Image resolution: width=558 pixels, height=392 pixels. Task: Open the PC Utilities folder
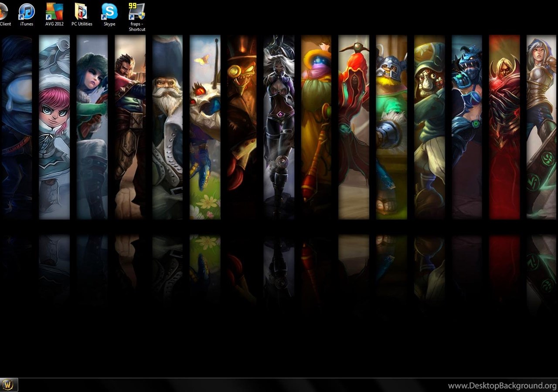82,13
